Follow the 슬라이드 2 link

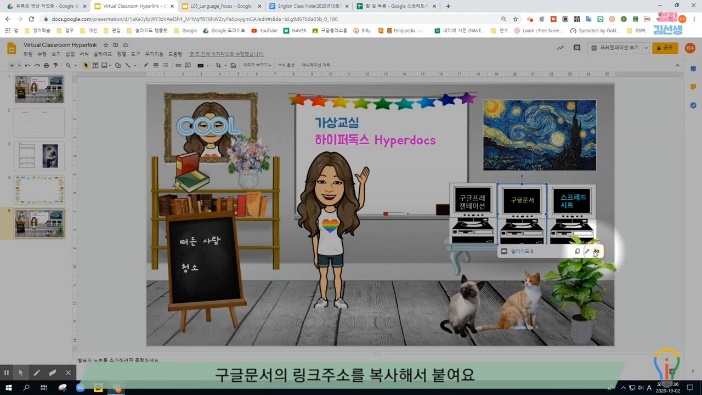[522, 251]
